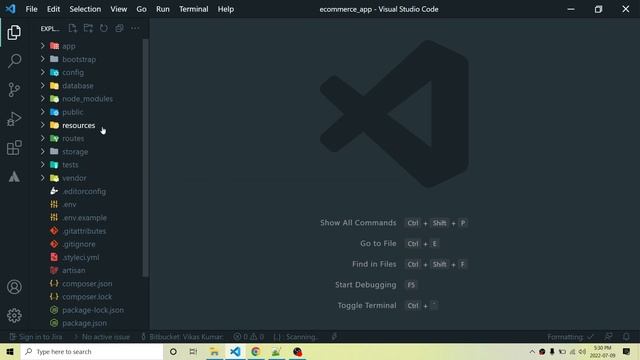Click the taskbar clock showing 5:30 PM
The image size is (640, 360).
(x=602, y=351)
